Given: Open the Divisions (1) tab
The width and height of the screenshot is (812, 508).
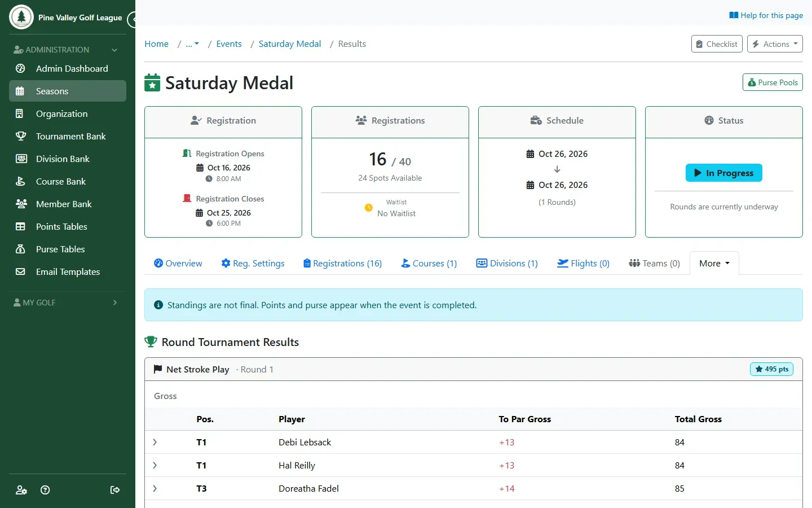Looking at the screenshot, I should [x=507, y=263].
